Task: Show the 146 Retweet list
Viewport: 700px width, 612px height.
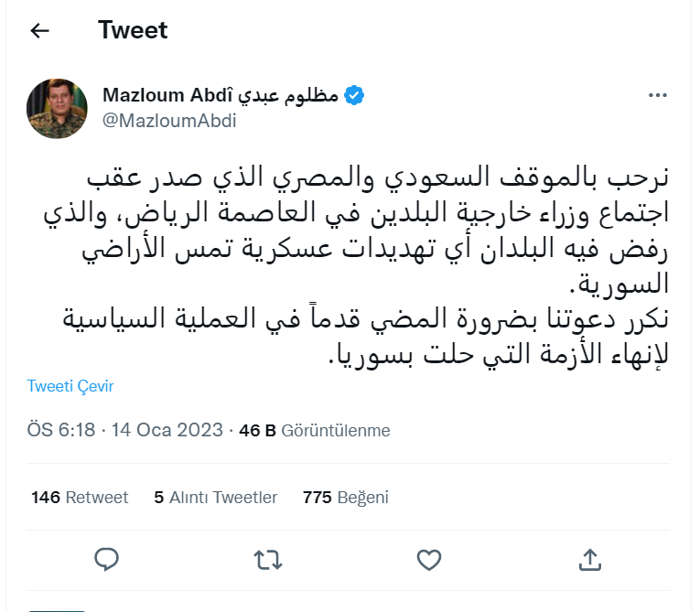Action: tap(80, 498)
